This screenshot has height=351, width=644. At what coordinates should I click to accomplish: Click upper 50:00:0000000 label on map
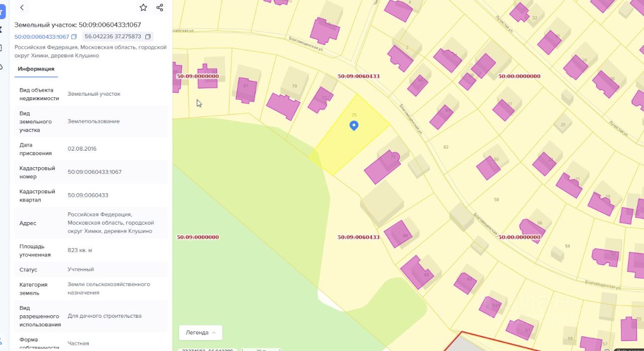pos(519,77)
